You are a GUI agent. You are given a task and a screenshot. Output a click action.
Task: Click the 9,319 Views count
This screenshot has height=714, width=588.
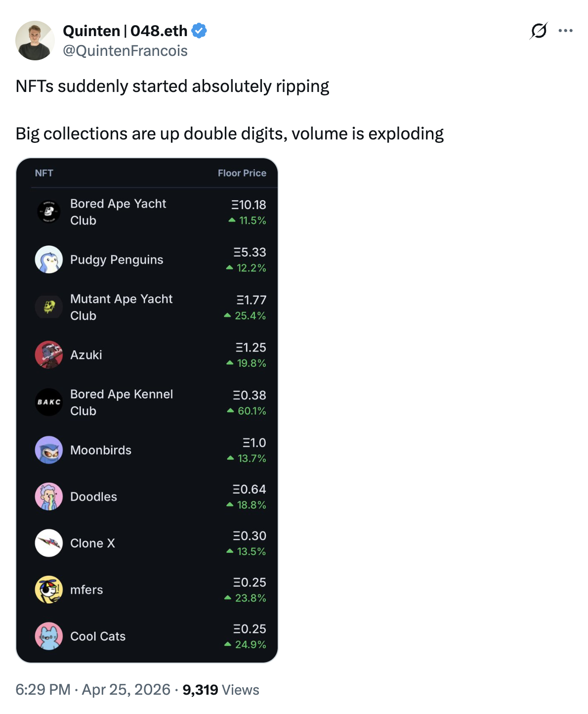(221, 690)
